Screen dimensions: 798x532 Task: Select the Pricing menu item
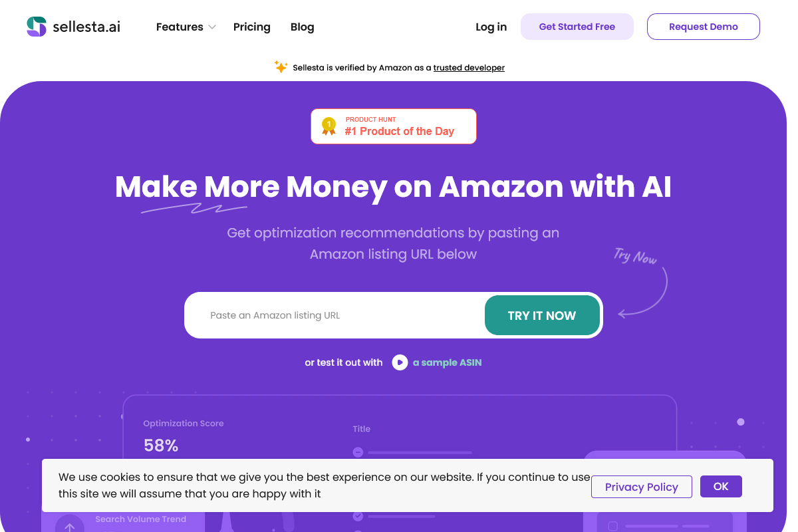point(251,27)
